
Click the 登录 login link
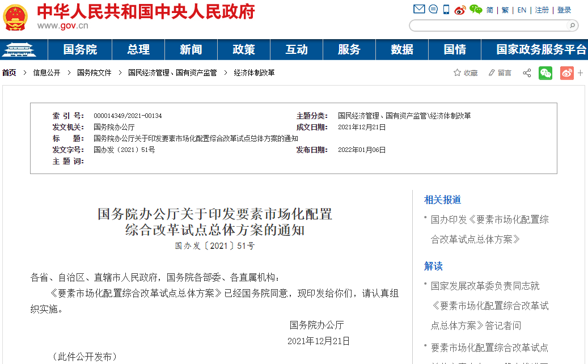click(x=564, y=10)
